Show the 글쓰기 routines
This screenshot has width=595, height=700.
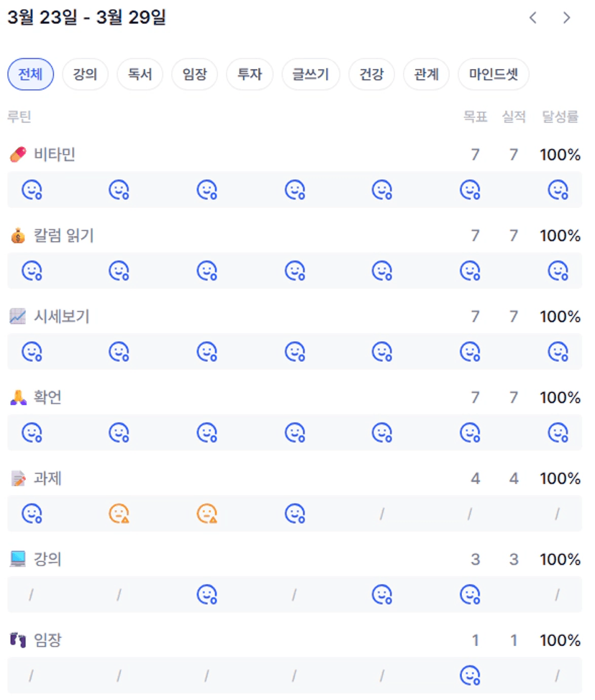(x=311, y=74)
